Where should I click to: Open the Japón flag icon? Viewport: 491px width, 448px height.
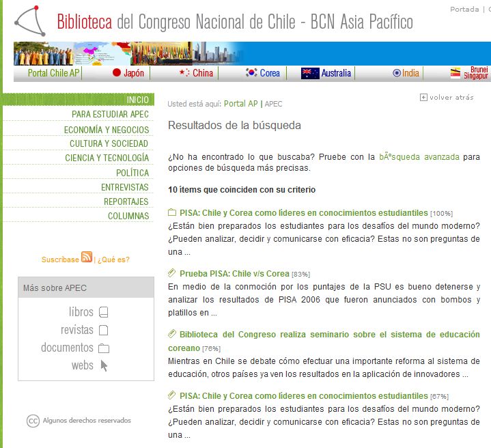point(117,72)
